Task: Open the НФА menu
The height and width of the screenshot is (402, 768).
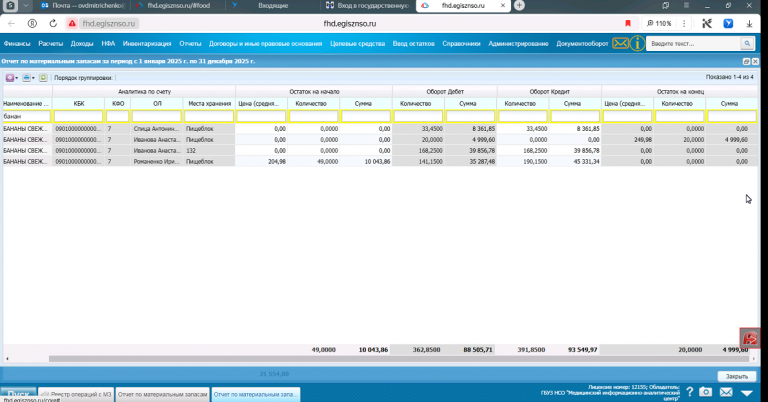Action: (108, 44)
